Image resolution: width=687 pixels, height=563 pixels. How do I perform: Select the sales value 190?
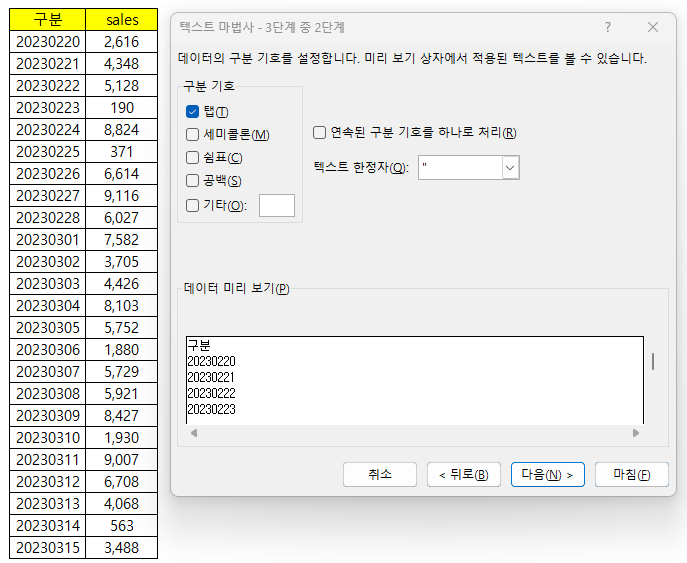tap(122, 108)
